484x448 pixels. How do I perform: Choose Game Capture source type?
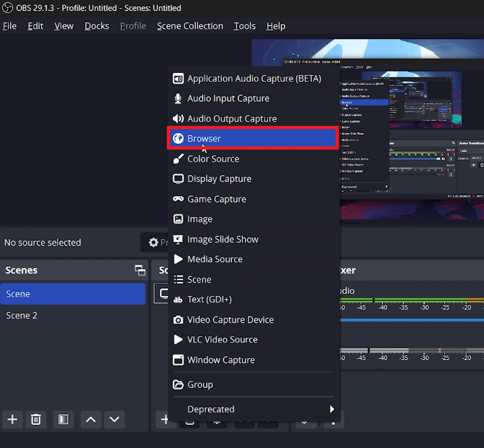[216, 199]
